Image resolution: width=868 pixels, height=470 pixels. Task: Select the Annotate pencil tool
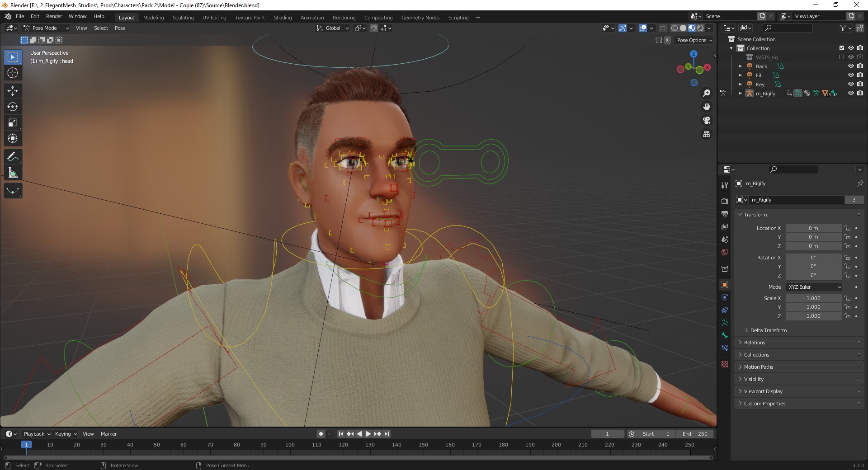pyautogui.click(x=13, y=157)
